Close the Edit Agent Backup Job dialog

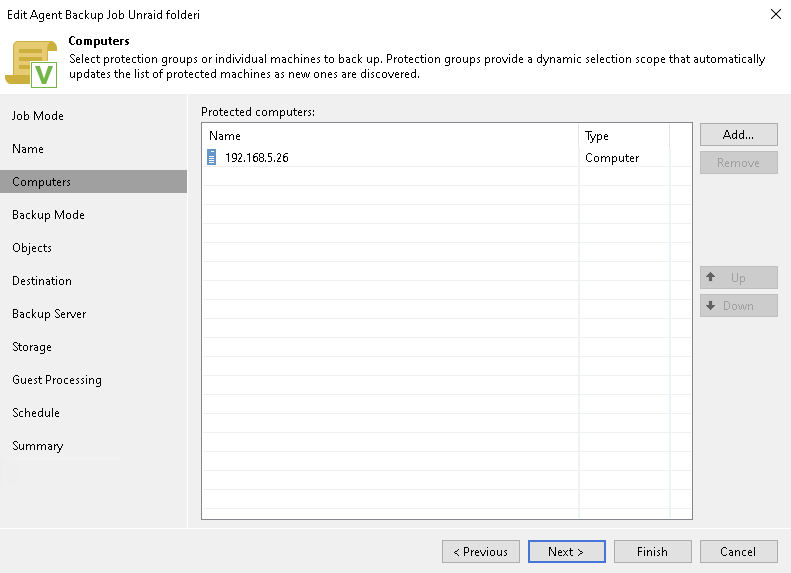[775, 14]
